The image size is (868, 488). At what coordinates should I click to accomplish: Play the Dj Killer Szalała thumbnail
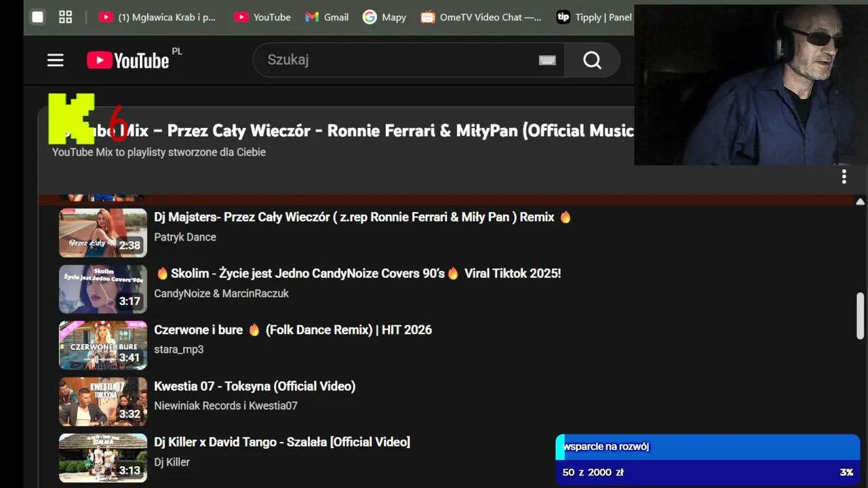pos(103,457)
